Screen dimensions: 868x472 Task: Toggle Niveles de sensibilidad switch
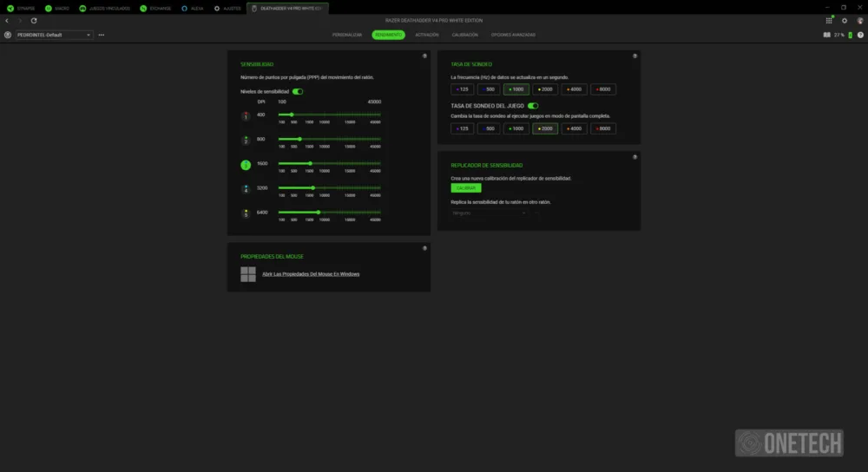pos(298,91)
